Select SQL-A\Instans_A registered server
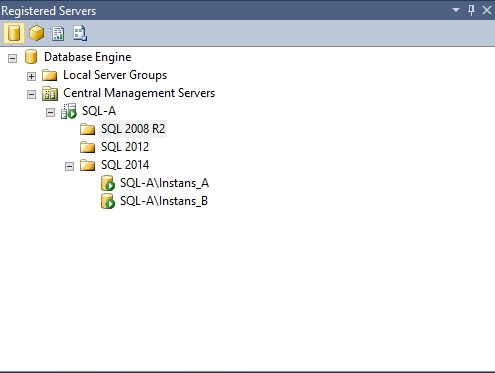This screenshot has height=373, width=495. pyautogui.click(x=164, y=183)
